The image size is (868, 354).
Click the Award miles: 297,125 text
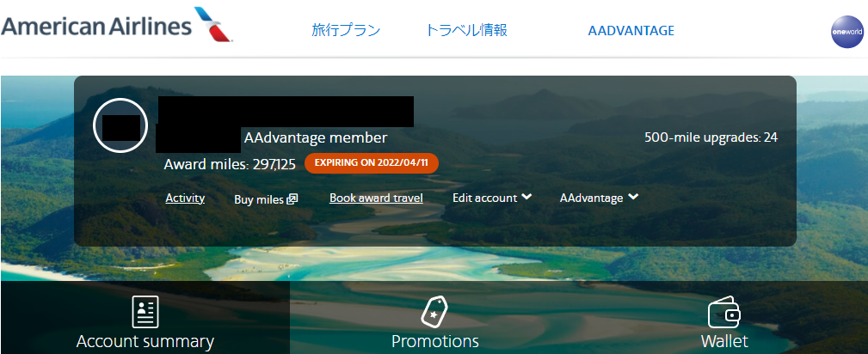[230, 164]
